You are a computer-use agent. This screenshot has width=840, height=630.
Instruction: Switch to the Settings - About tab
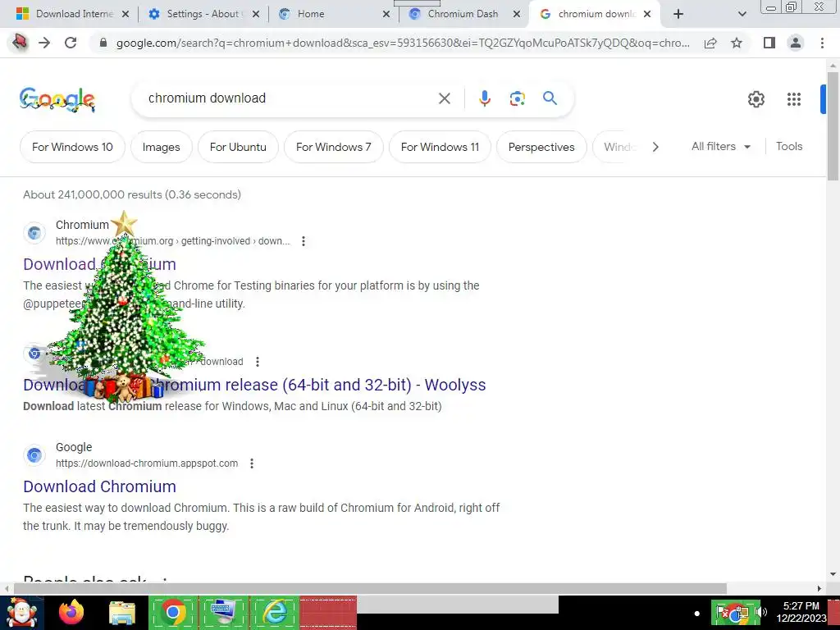204,14
